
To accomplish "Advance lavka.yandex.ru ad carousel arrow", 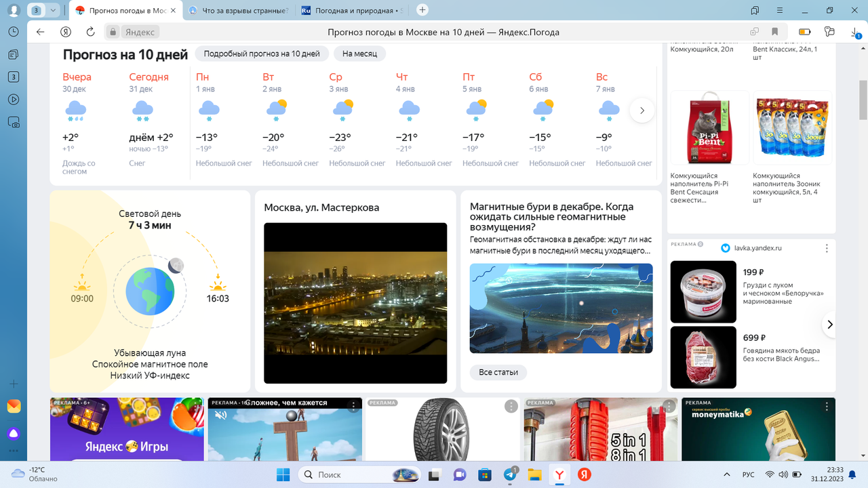I will tap(830, 325).
